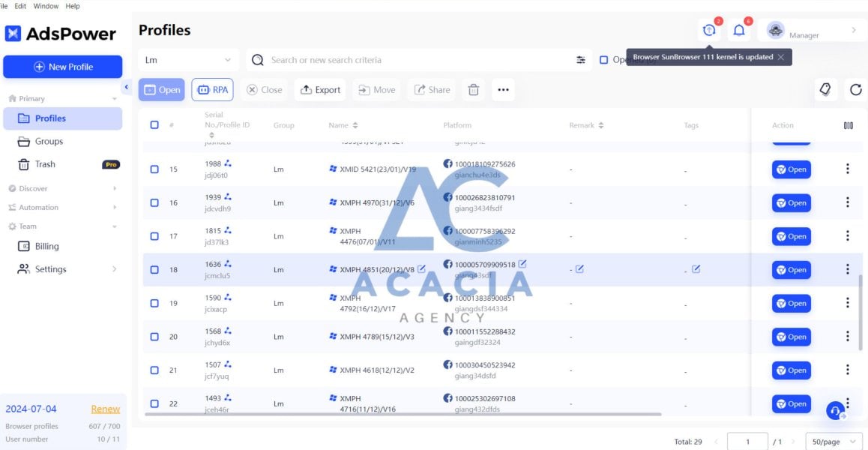Edit the remark of row 18
Viewport: 868px width, 450px height.
pyautogui.click(x=579, y=268)
